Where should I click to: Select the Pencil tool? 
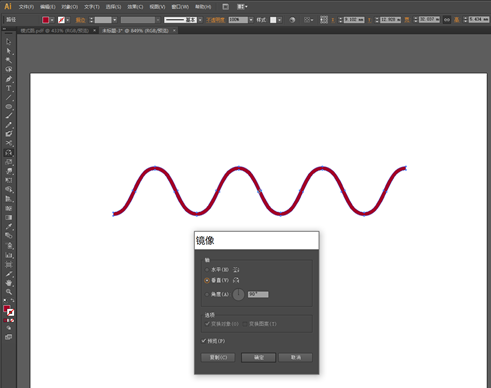coord(9,125)
